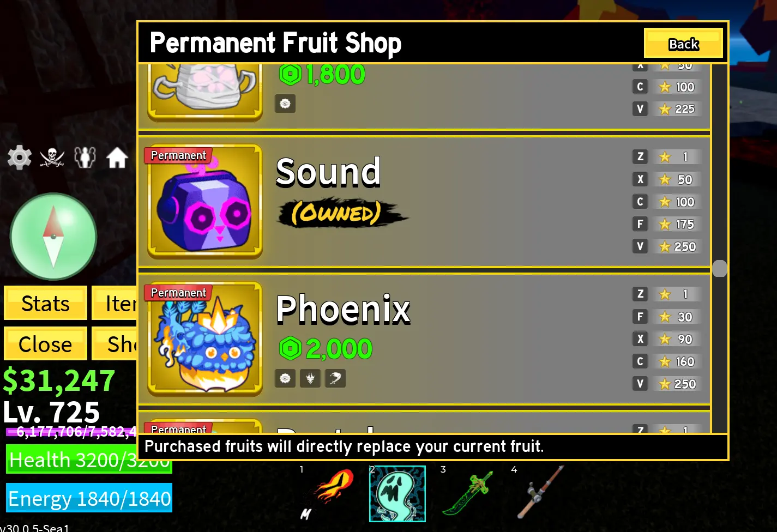Open the crew members icon
The height and width of the screenshot is (532, 777).
[85, 158]
